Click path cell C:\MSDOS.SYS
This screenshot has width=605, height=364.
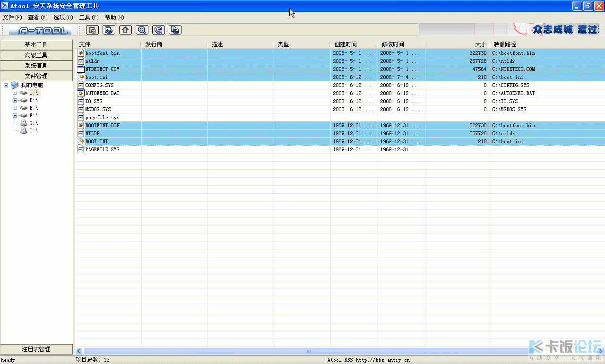click(x=509, y=109)
